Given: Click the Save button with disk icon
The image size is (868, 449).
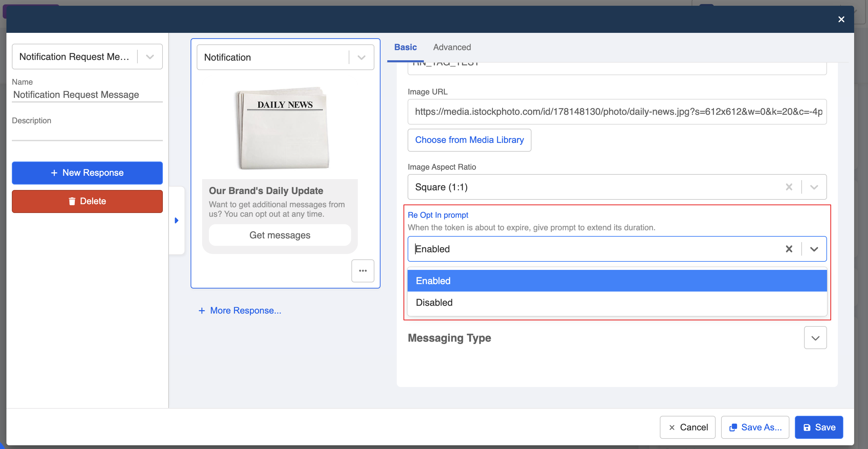Looking at the screenshot, I should pyautogui.click(x=819, y=427).
